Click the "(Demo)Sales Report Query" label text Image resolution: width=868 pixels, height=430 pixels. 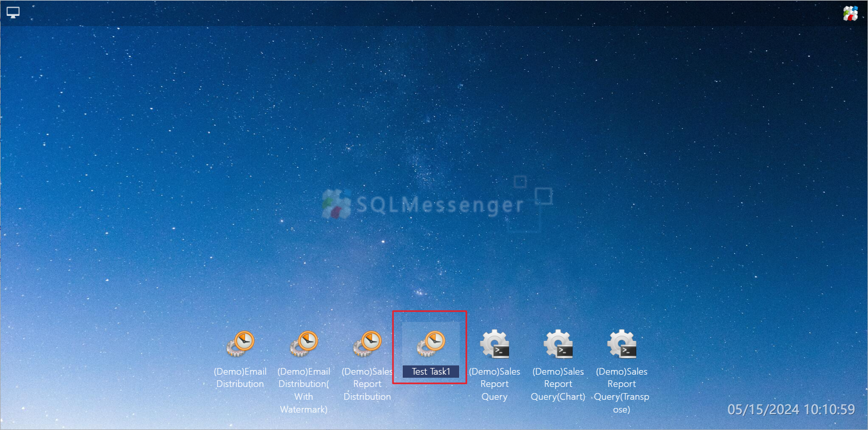[x=495, y=384]
